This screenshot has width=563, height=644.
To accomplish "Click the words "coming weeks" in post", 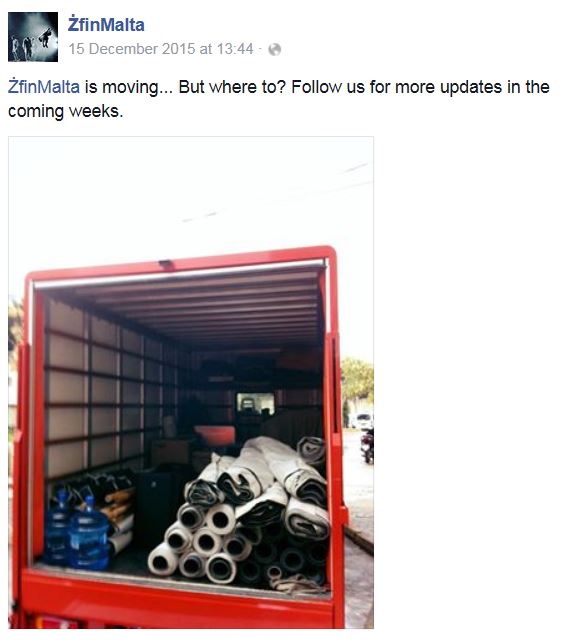I will pyautogui.click(x=65, y=111).
